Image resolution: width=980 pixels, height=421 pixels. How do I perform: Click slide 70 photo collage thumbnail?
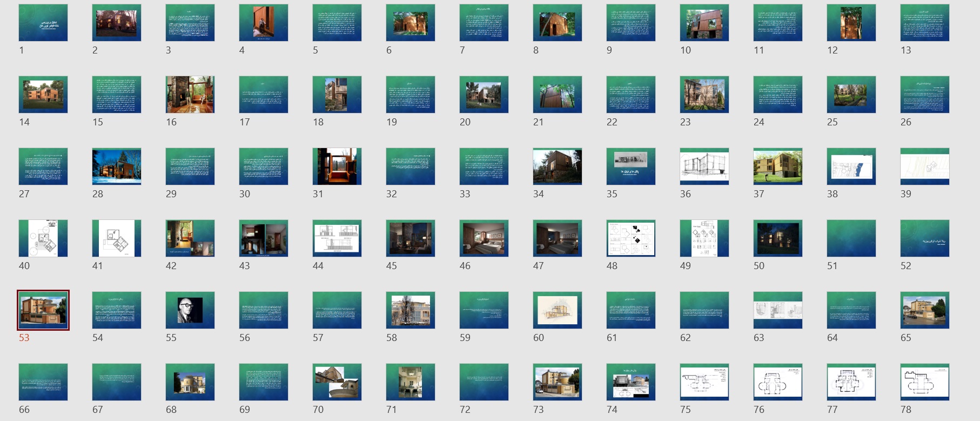337,382
